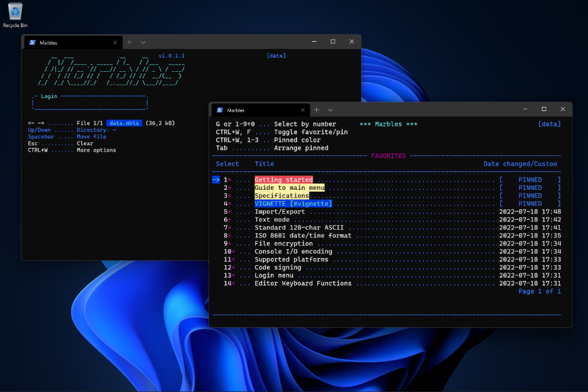Click the FAVORITES section heading
Screen dimensions: 588x392
[388, 156]
